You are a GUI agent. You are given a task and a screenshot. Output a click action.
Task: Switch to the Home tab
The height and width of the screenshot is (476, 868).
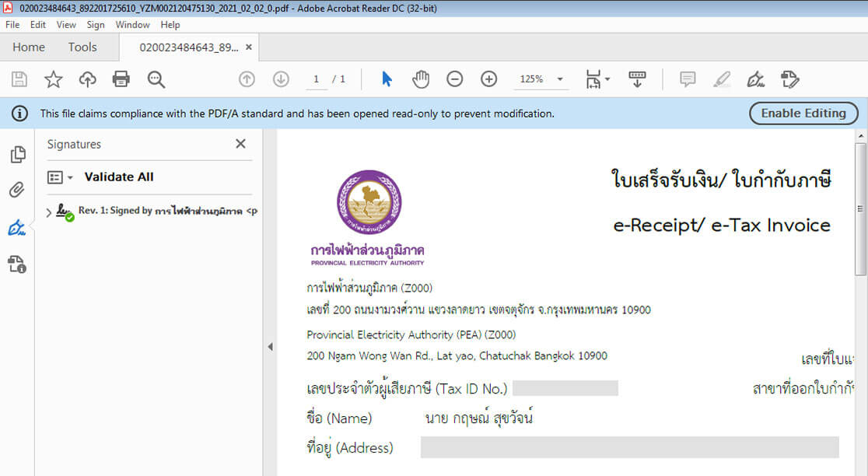click(x=29, y=47)
